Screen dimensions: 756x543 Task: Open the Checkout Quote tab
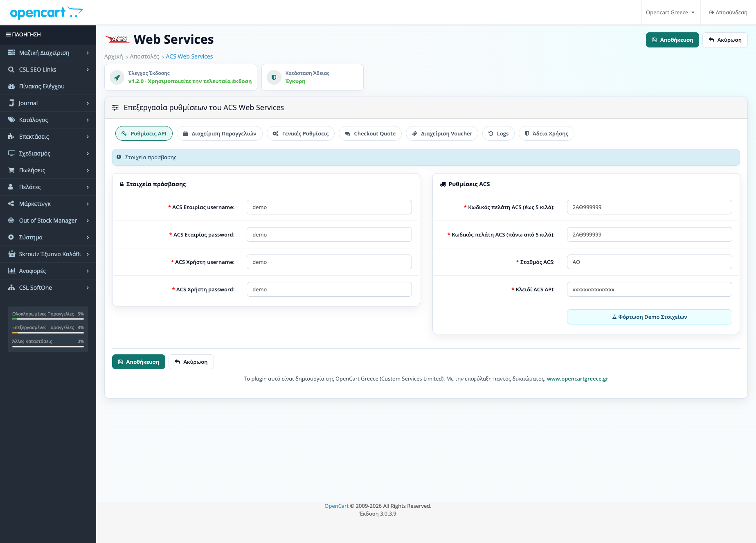(370, 133)
